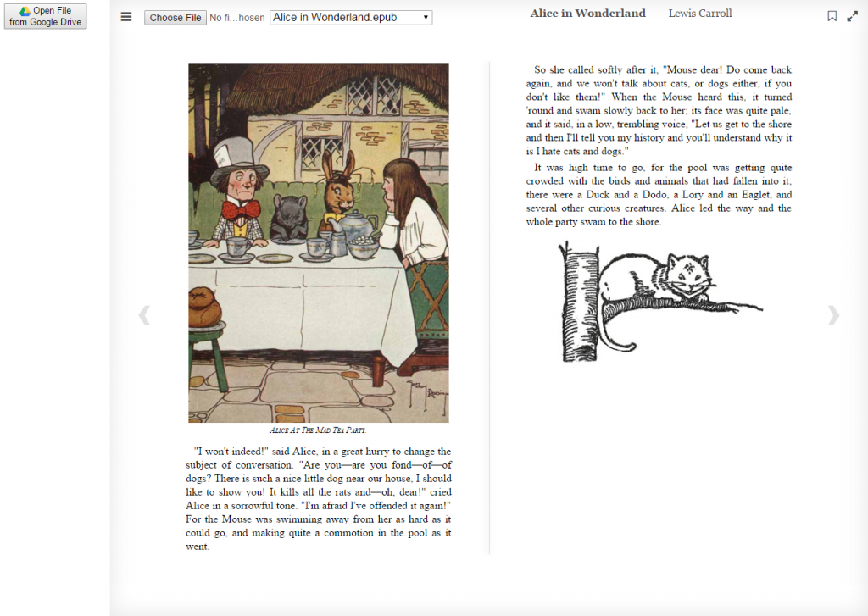Open the table of contents hamburger menu
868x616 pixels.
[126, 17]
